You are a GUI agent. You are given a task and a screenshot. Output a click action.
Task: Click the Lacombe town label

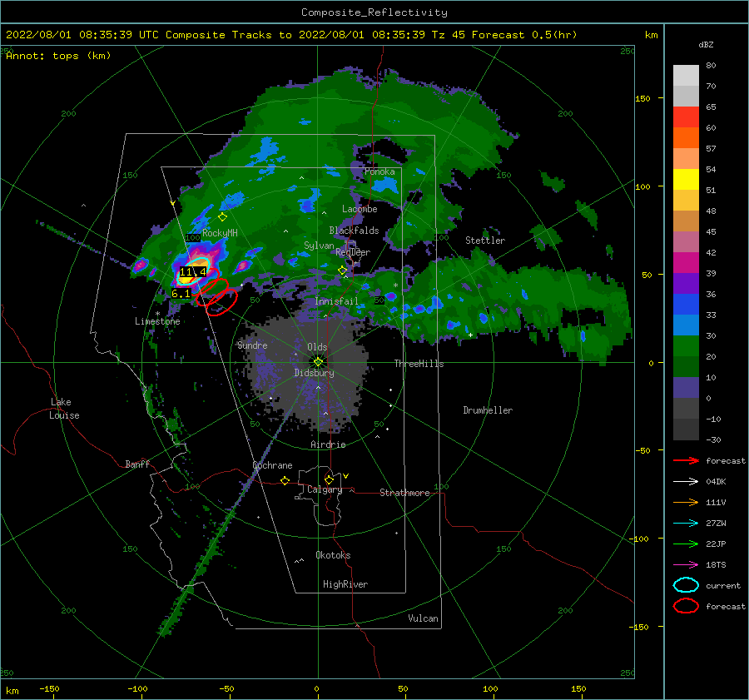(360, 209)
